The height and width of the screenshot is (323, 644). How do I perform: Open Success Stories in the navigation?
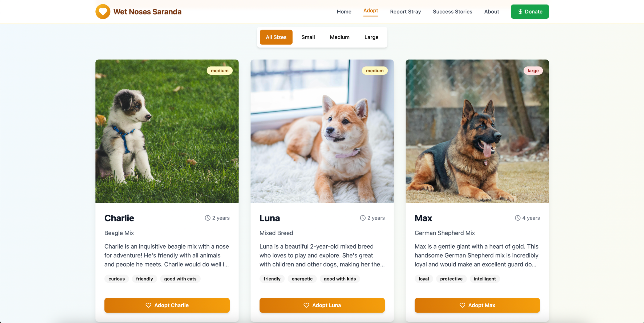[x=452, y=11]
